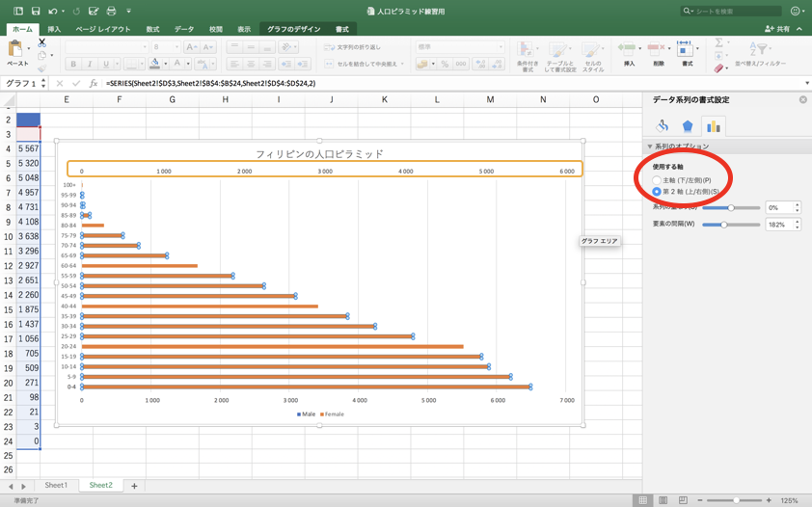Click the gap width 182% input field
812x507 pixels.
click(778, 225)
